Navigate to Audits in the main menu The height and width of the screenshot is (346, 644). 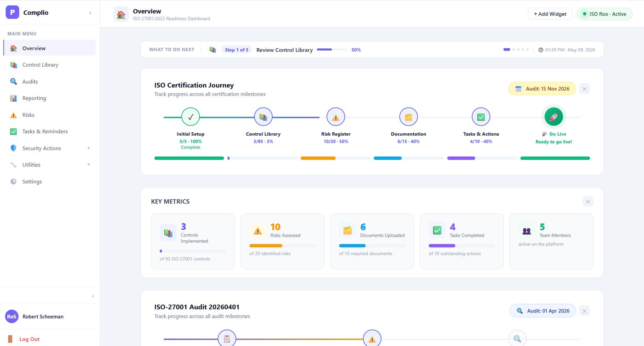pyautogui.click(x=50, y=81)
